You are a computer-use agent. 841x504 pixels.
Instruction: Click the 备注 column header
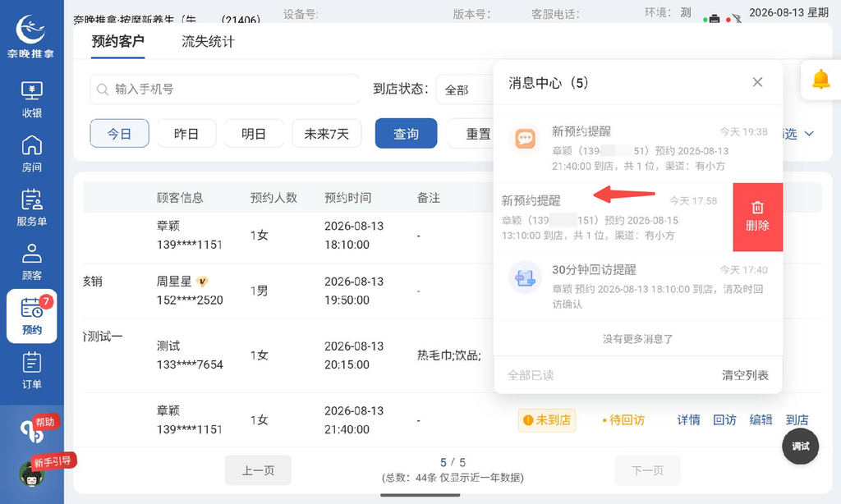(x=429, y=198)
